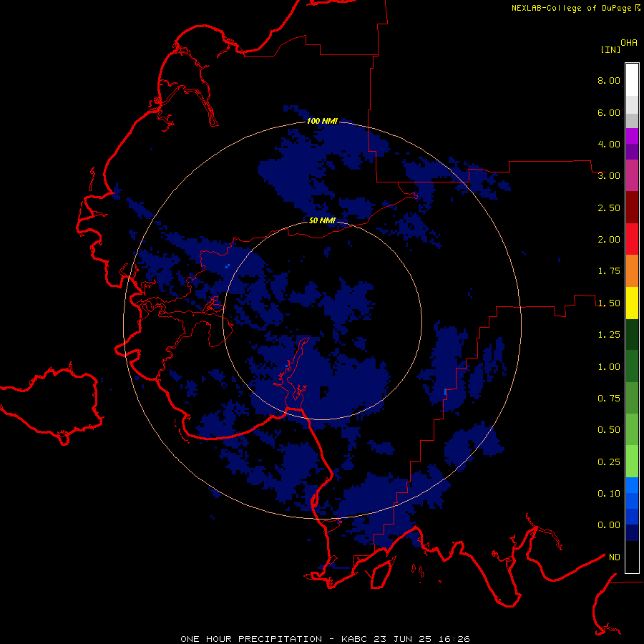
Task: Click the 0.10 legend value
Action: 609,494
